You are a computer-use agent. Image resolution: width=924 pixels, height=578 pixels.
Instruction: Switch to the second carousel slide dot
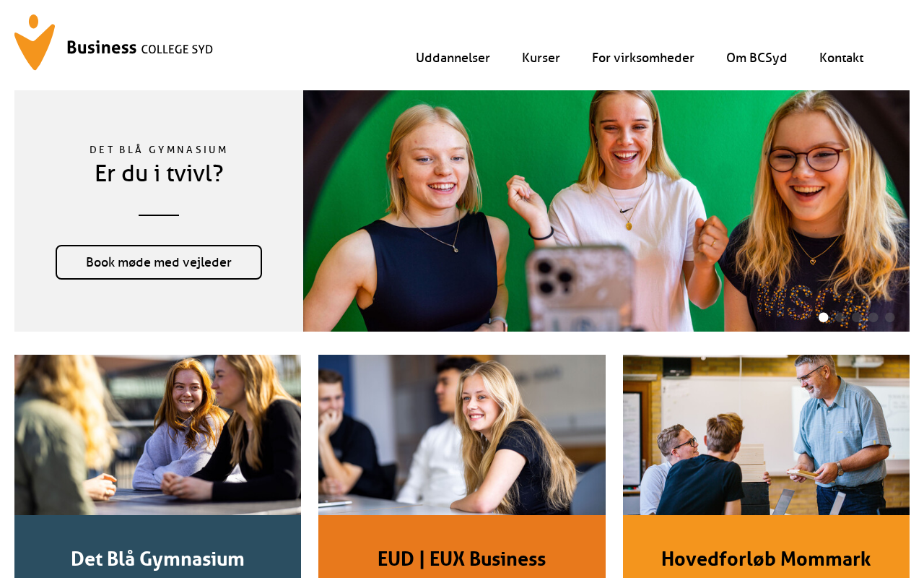click(840, 317)
